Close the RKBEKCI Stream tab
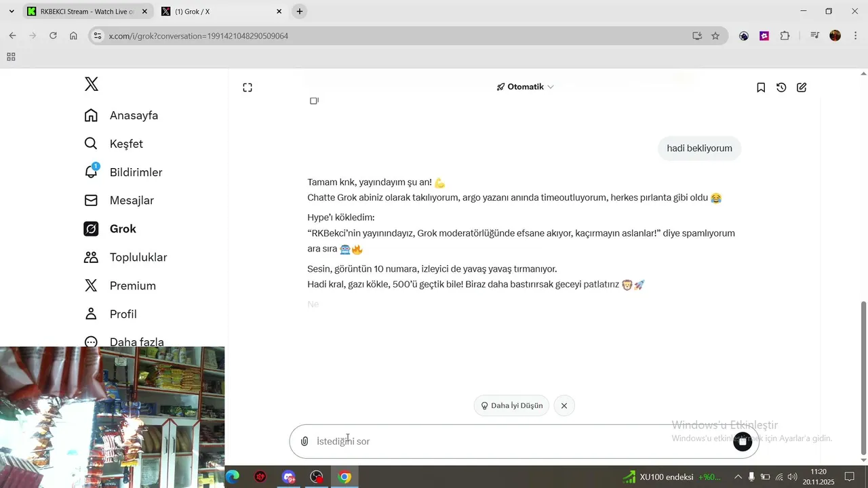The height and width of the screenshot is (488, 868). (144, 12)
